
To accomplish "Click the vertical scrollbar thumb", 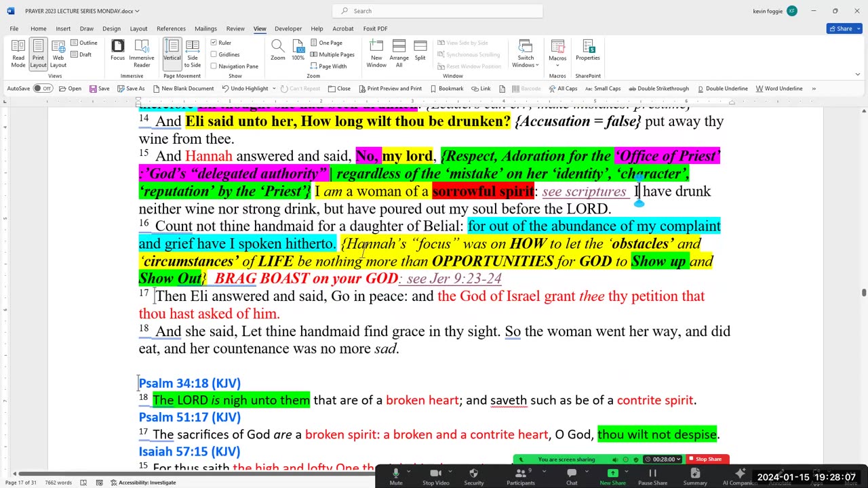I will point(863,292).
